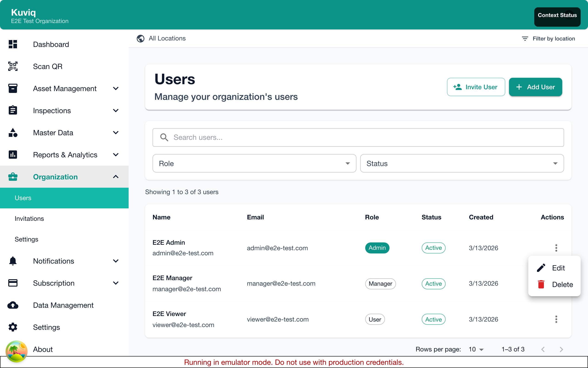Screen dimensions: 588x368
Task: Open actions menu for E2E Admin
Action: coord(556,248)
